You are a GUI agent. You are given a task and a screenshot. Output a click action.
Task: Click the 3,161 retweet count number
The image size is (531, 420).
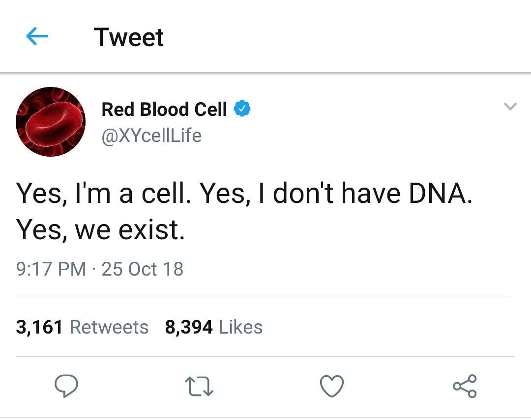pos(39,327)
